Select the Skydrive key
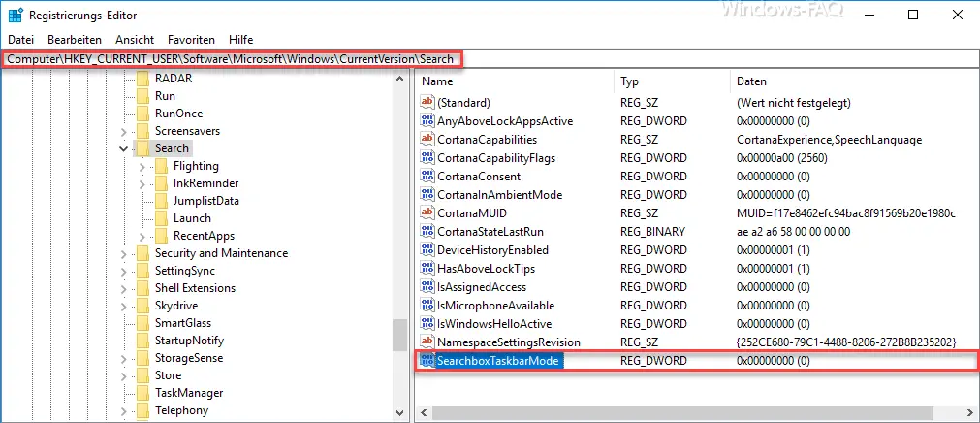 pyautogui.click(x=176, y=306)
